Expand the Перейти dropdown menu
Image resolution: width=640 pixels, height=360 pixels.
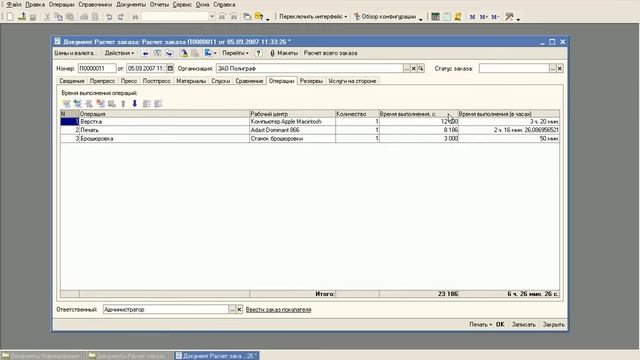[235, 53]
